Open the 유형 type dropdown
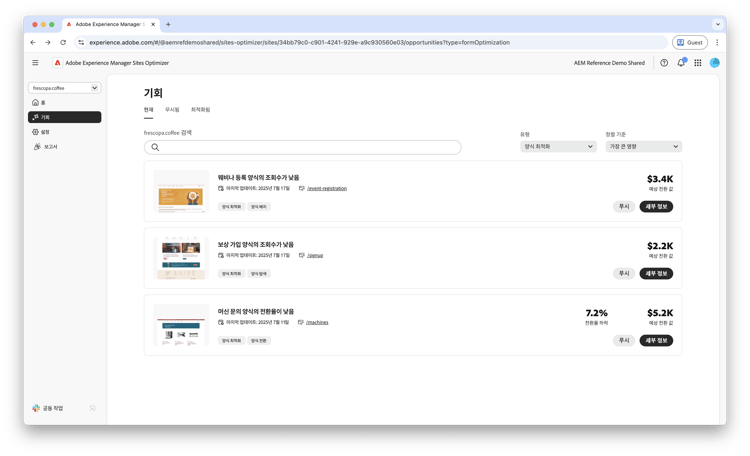Screen dimensions: 750x456 [x=558, y=146]
